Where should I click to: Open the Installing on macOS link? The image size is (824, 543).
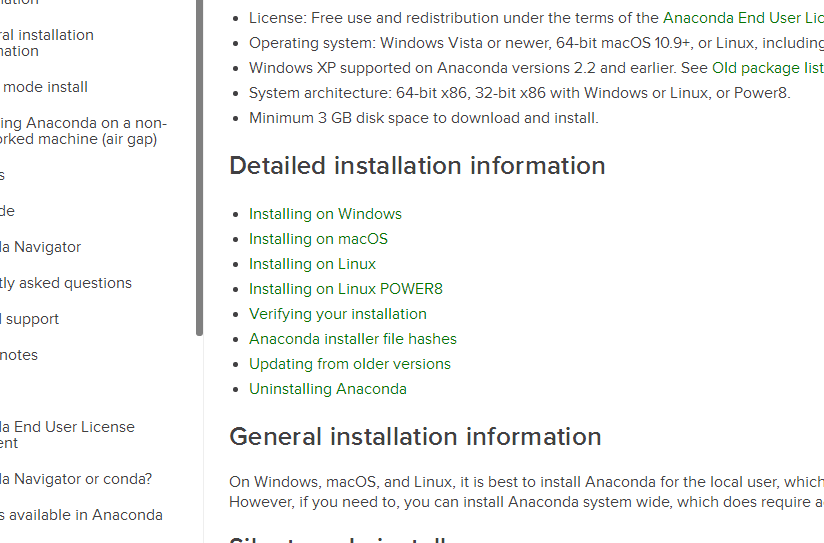[318, 239]
